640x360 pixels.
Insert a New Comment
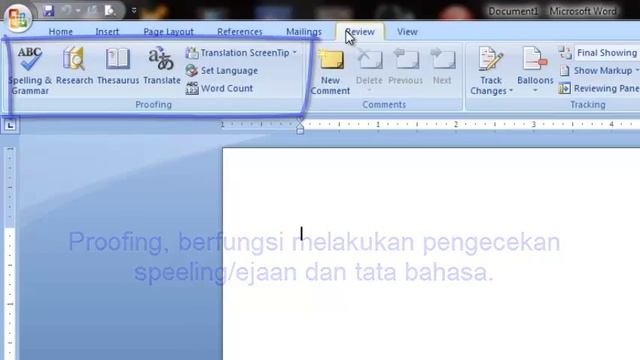330,71
